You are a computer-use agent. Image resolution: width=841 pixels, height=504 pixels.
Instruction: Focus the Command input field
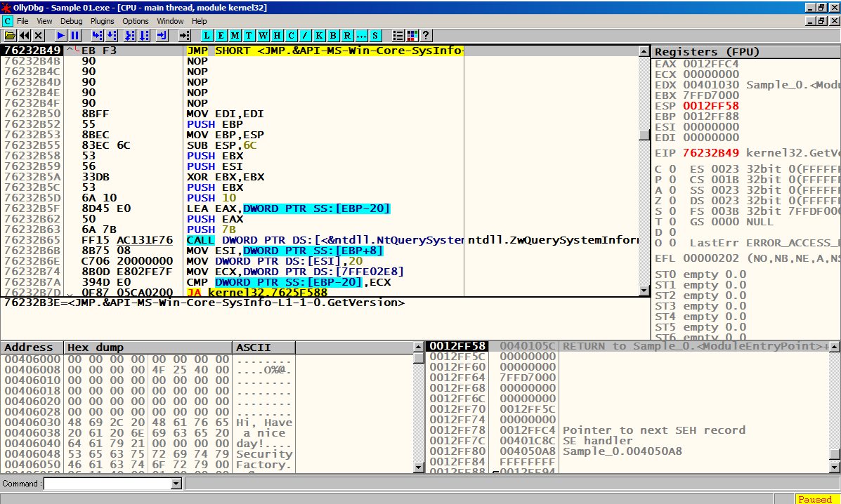107,484
